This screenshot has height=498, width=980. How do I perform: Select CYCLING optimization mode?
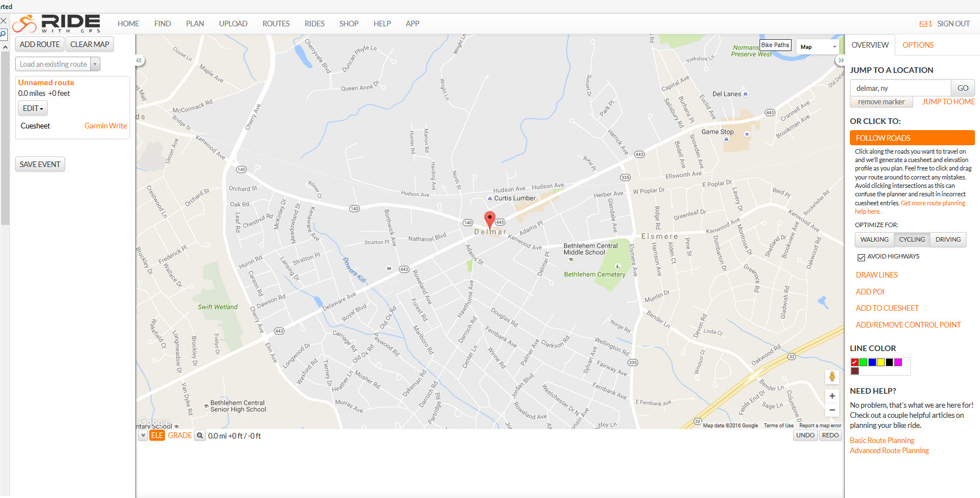coord(912,239)
